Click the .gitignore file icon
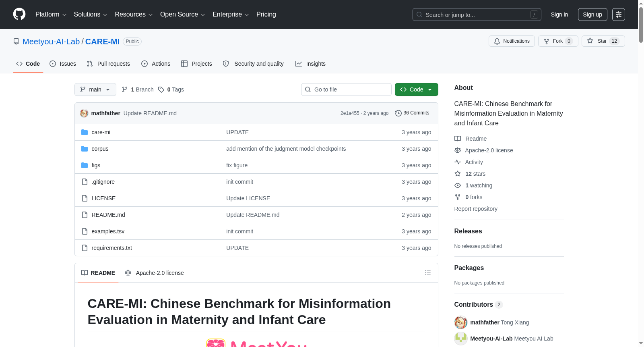This screenshot has width=644, height=347. click(85, 182)
